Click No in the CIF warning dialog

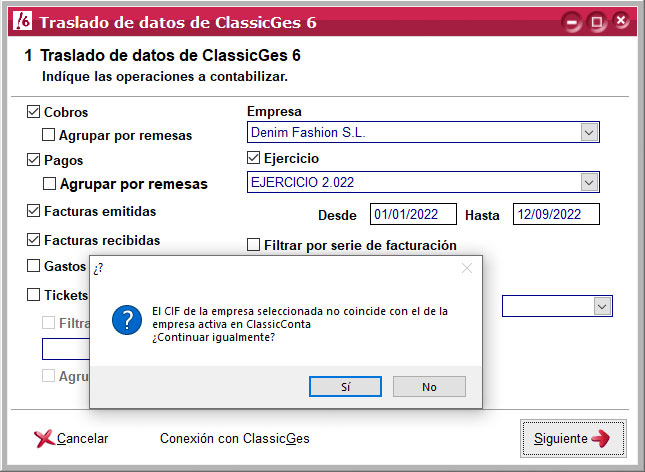pos(429,387)
